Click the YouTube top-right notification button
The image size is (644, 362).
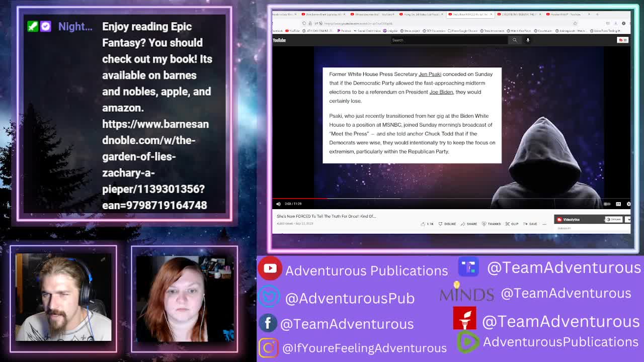click(x=623, y=40)
